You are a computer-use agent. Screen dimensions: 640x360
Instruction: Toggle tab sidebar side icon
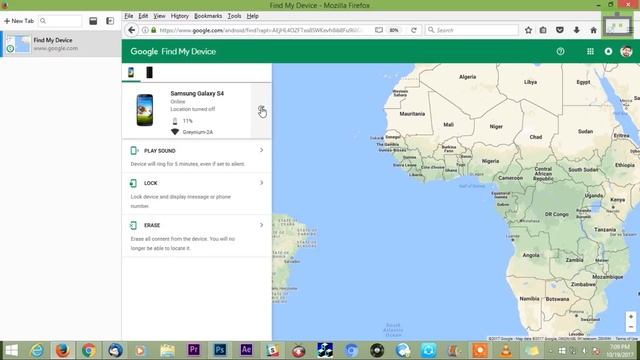[110, 21]
